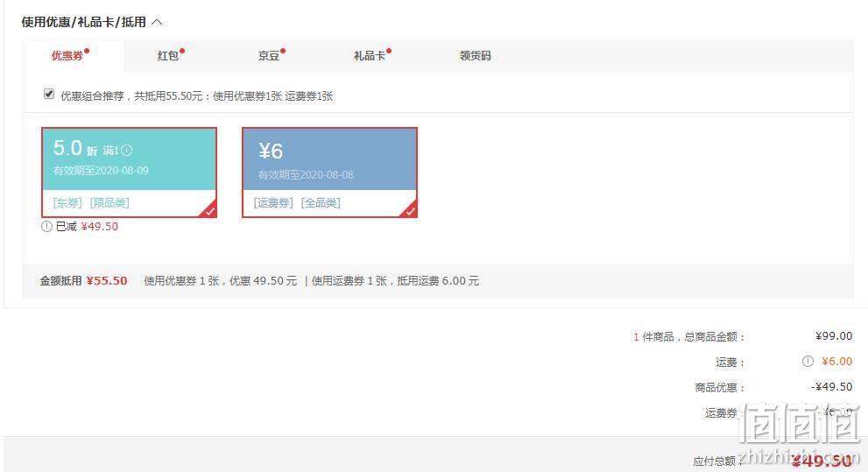Click the 总商品金额 ¥99.00 value

coord(834,336)
